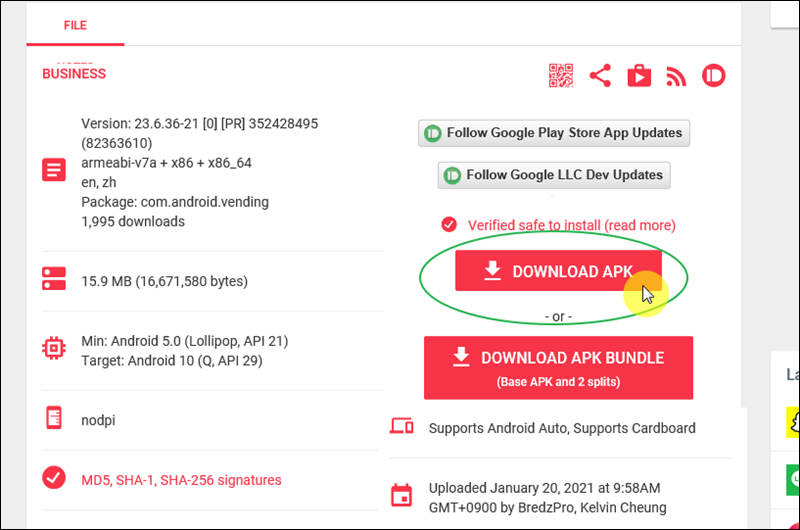Click the '1,995 downloads' text
Screen dimensions: 800x530
(x=133, y=221)
